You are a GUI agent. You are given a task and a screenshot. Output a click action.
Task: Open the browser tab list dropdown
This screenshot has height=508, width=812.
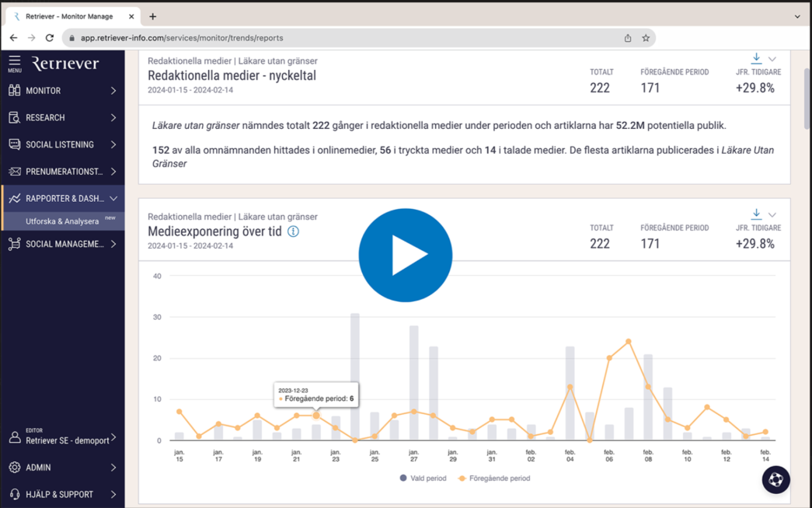coord(797,16)
